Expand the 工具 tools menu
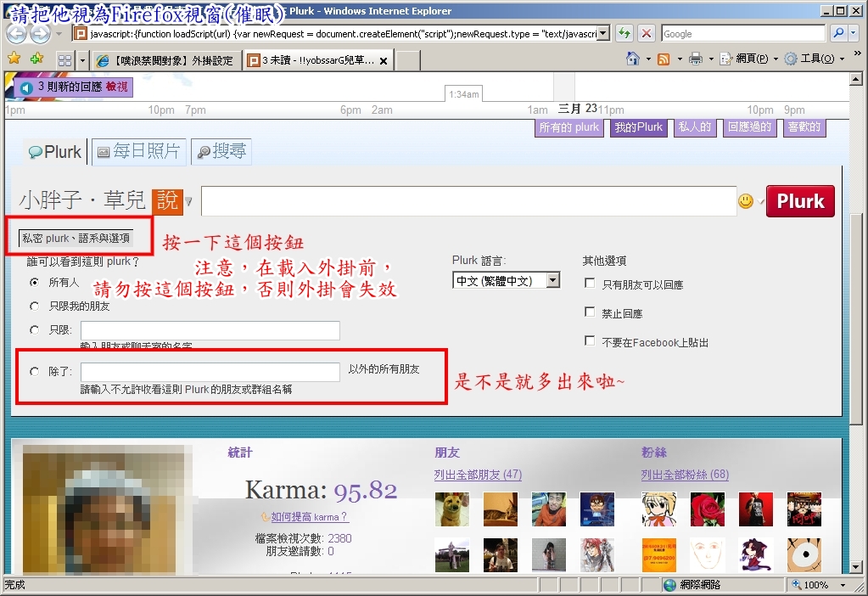The width and height of the screenshot is (868, 596). [x=815, y=59]
